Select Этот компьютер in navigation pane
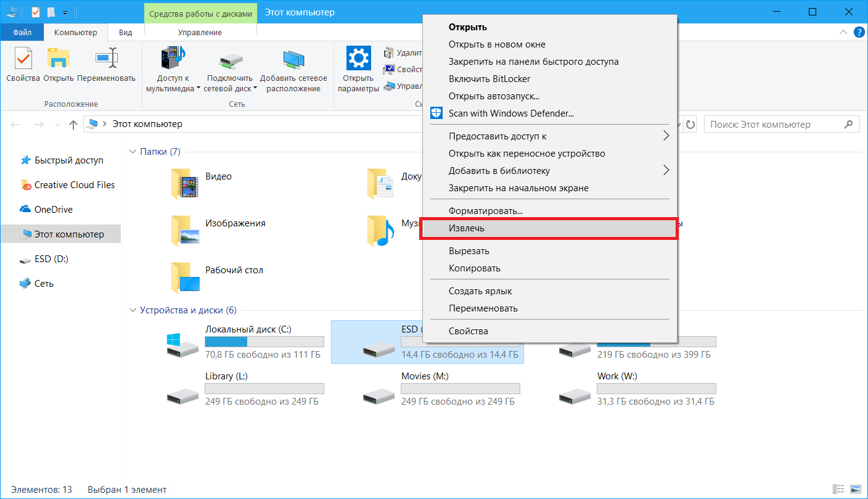The image size is (868, 499). (x=61, y=234)
